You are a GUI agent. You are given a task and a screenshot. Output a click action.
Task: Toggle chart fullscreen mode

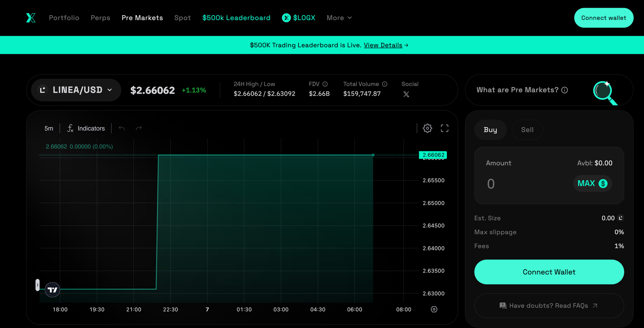pyautogui.click(x=444, y=128)
